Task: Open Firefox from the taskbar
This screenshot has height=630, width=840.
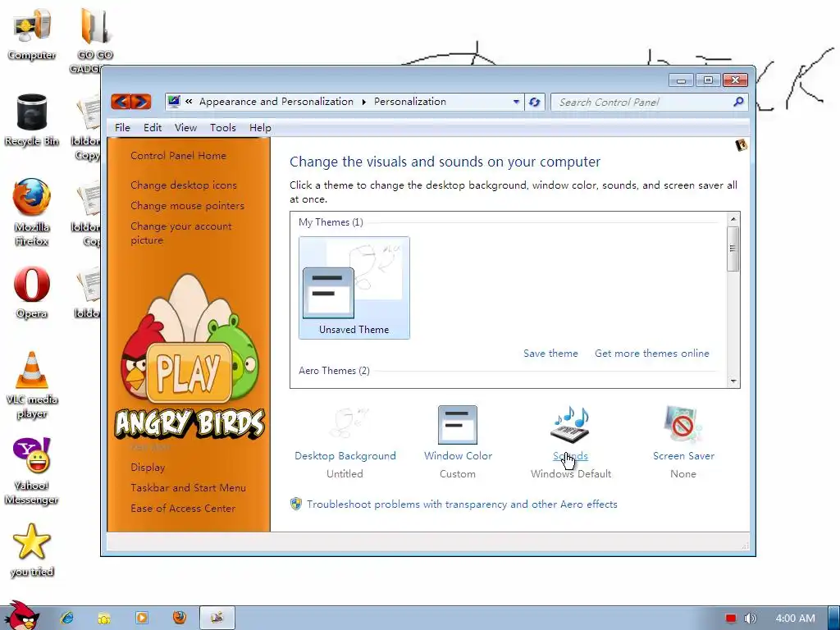Action: click(x=180, y=618)
